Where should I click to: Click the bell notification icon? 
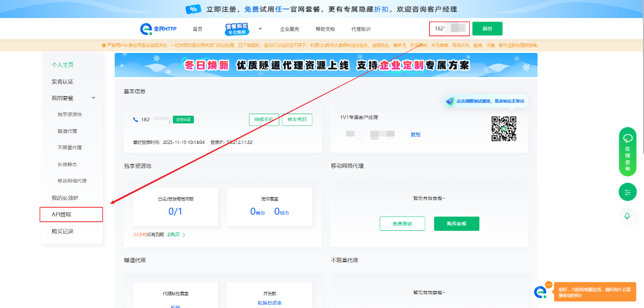point(628,216)
